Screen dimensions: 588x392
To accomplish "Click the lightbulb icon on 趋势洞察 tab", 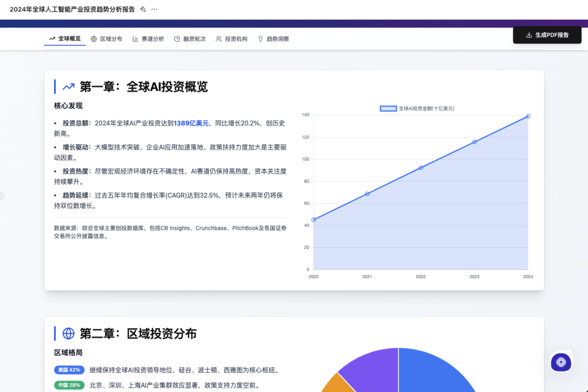I will 260,39.
